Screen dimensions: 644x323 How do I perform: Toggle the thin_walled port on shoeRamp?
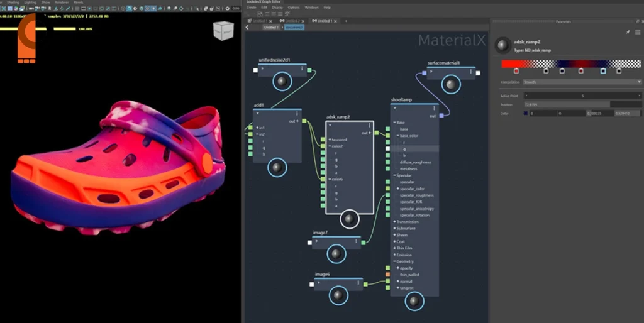pos(387,275)
